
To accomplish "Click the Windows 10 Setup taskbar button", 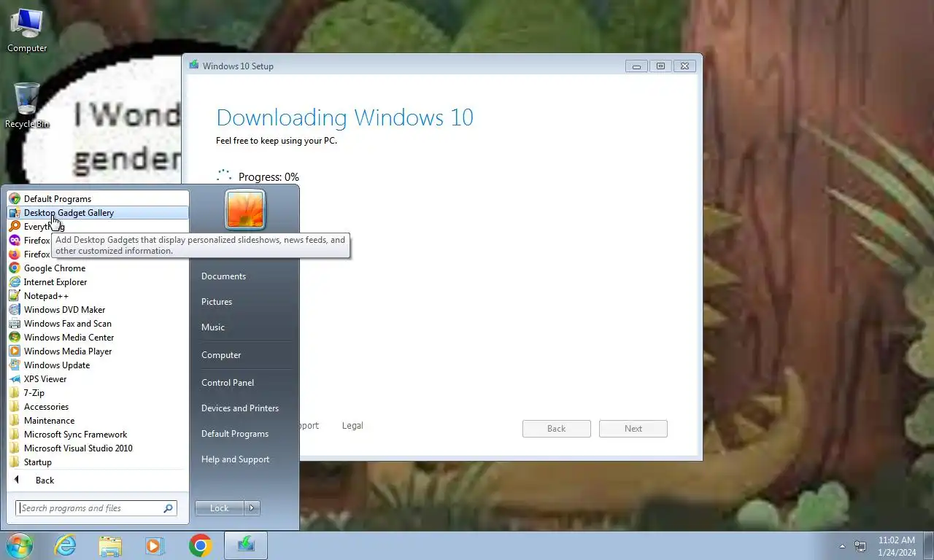I will (246, 545).
